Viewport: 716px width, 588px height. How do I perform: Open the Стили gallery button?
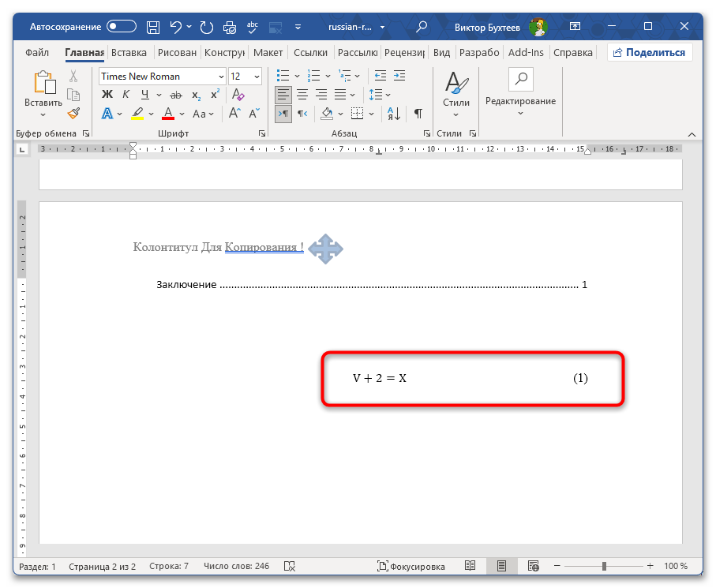(x=456, y=95)
